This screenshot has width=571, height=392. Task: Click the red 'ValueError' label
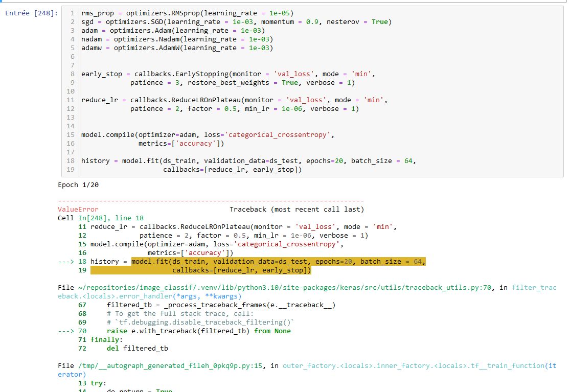[78, 209]
